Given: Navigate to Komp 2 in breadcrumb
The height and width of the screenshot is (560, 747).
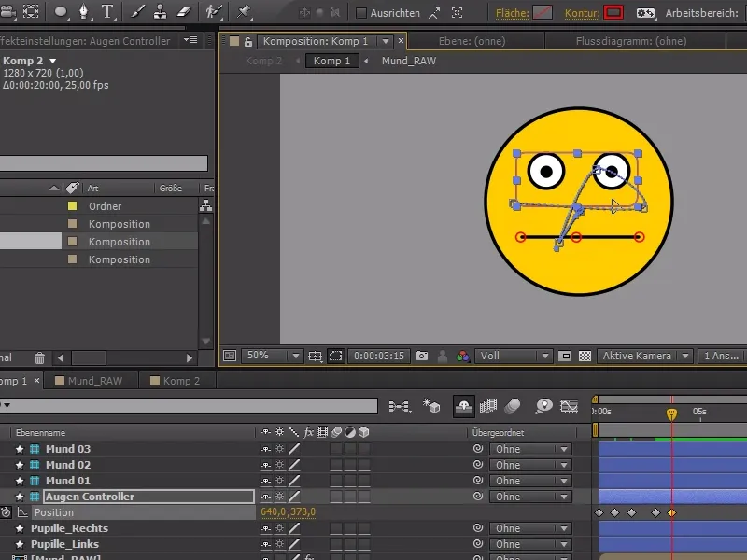Looking at the screenshot, I should click(263, 61).
